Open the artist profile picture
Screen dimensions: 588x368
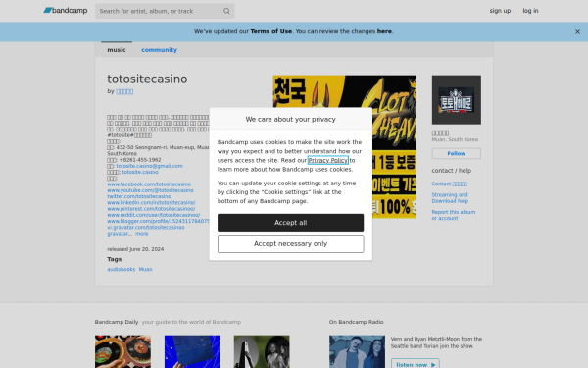coord(457,100)
